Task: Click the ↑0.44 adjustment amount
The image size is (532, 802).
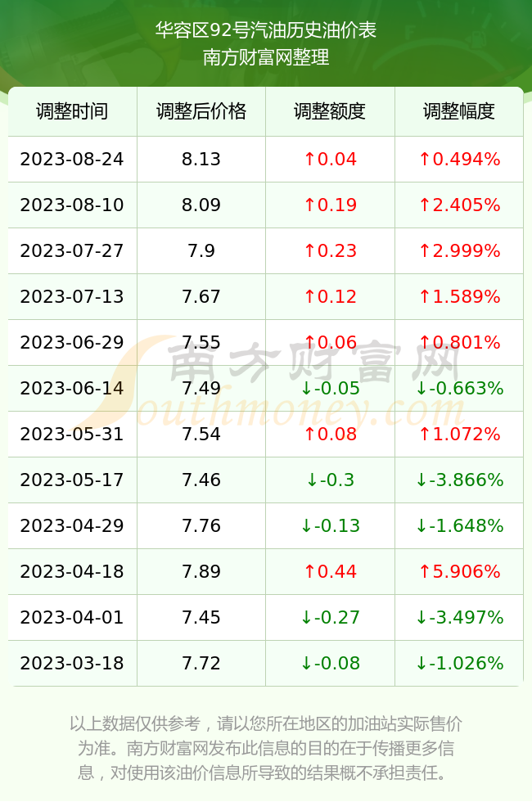Action: click(330, 571)
